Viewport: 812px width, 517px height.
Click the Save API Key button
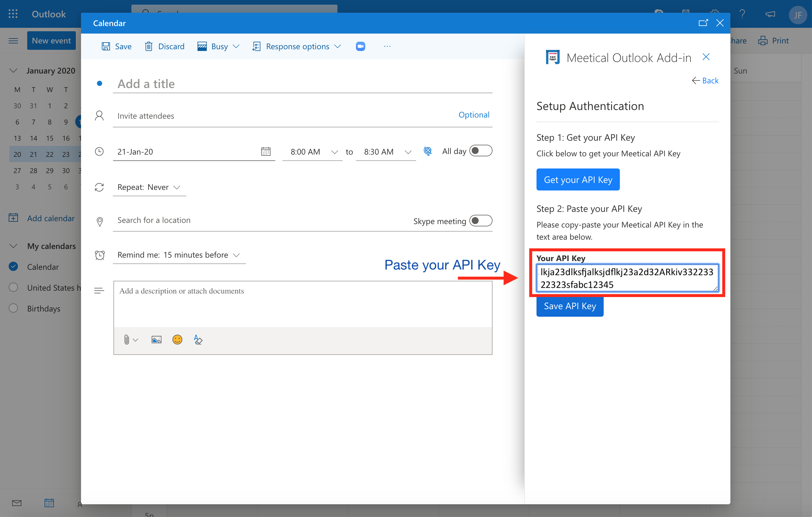click(570, 306)
